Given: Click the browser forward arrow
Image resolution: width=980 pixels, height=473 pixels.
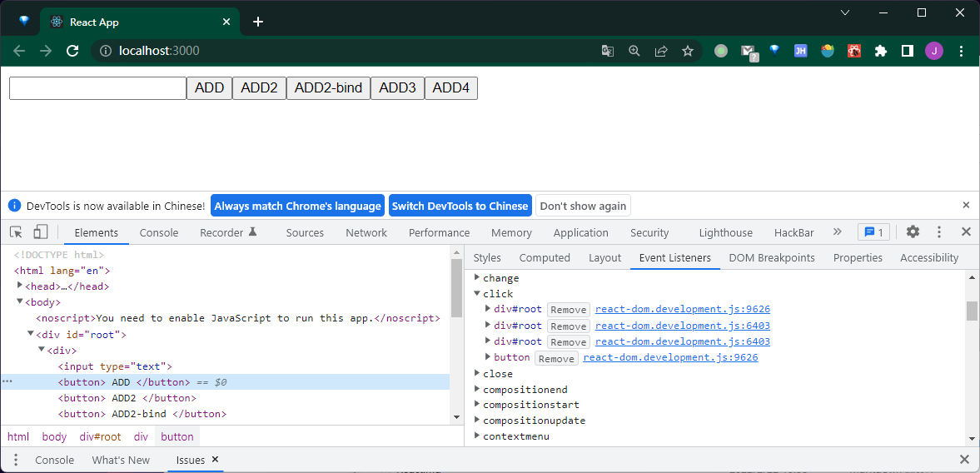Looking at the screenshot, I should 46,52.
